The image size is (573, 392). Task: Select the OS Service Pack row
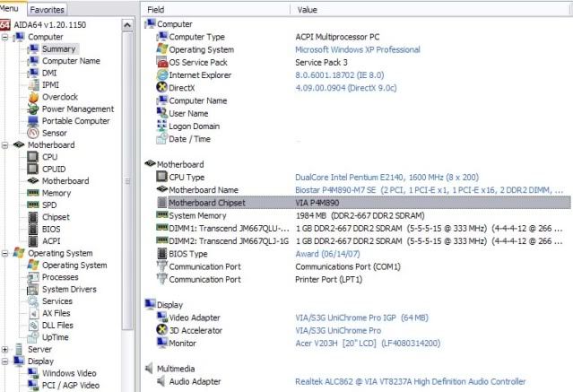tap(363, 62)
